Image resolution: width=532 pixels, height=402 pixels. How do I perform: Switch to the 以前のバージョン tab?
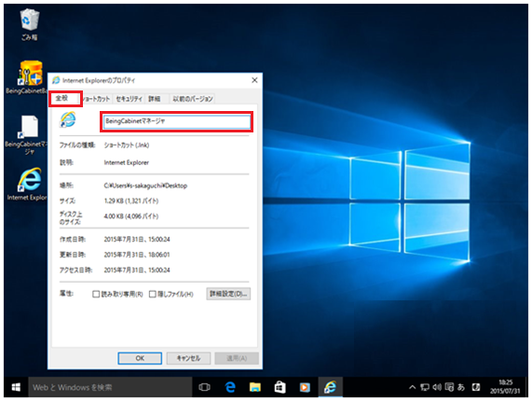pos(193,99)
